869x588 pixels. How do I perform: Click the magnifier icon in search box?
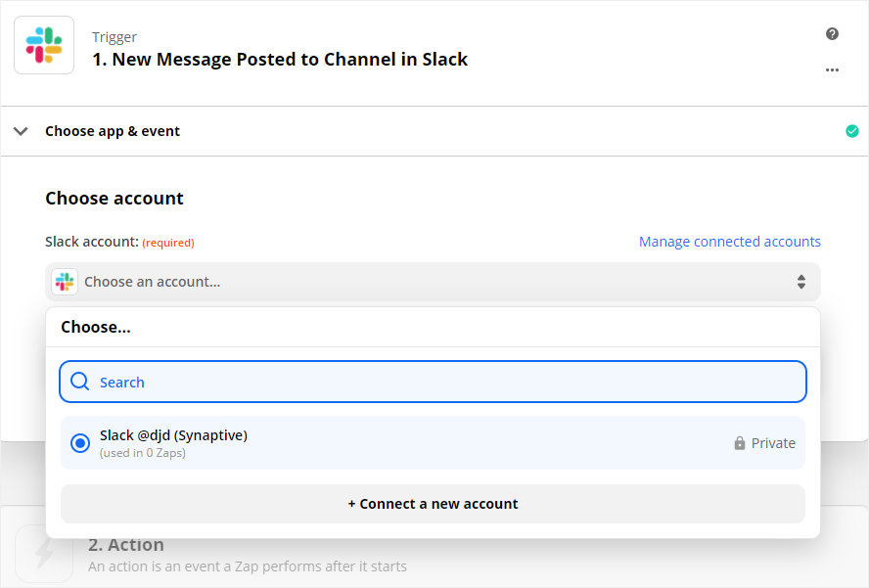pyautogui.click(x=80, y=382)
